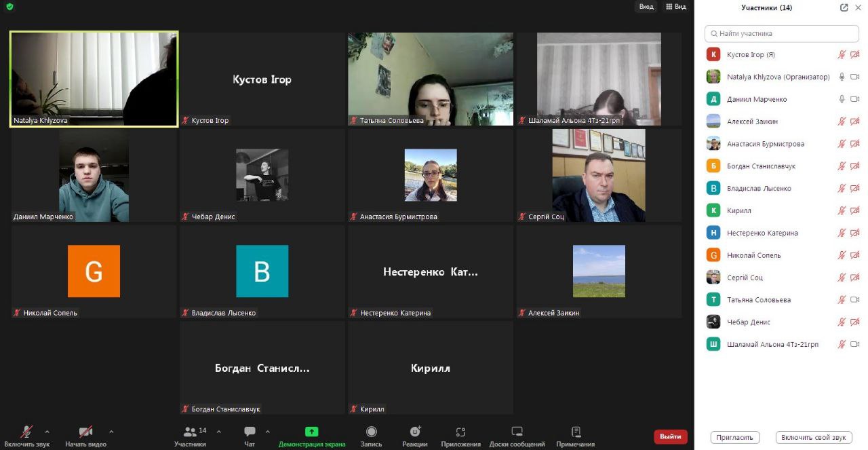Open the Примечания notes icon
Screen dimensions: 868x450
coord(576,432)
